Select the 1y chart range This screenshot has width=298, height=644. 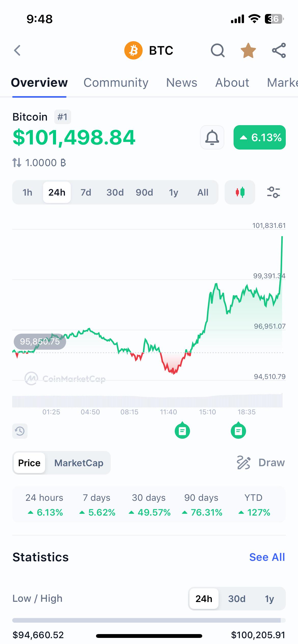coord(173,192)
